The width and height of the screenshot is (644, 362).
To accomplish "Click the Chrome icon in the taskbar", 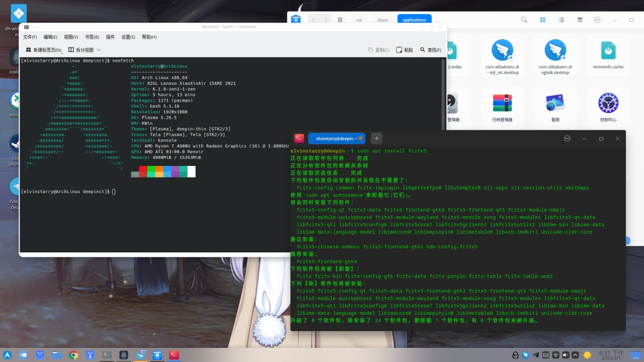I will 73,355.
